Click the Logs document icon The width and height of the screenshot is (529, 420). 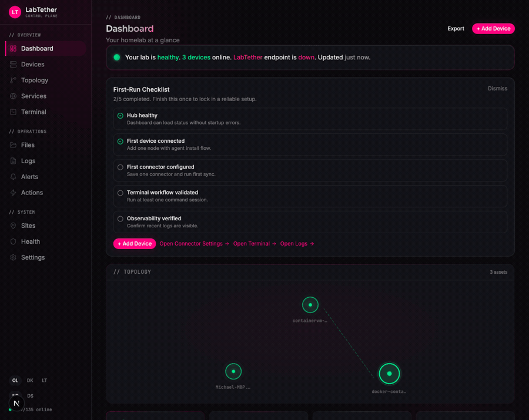[13, 161]
